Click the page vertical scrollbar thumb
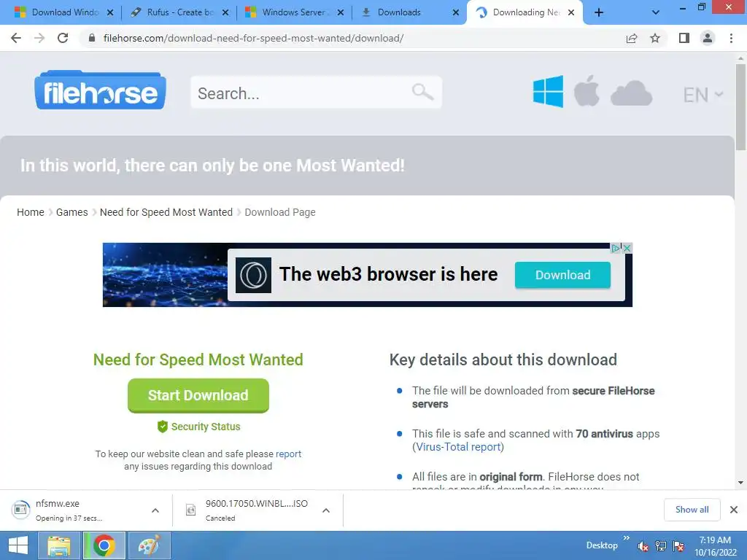 pyautogui.click(x=740, y=108)
